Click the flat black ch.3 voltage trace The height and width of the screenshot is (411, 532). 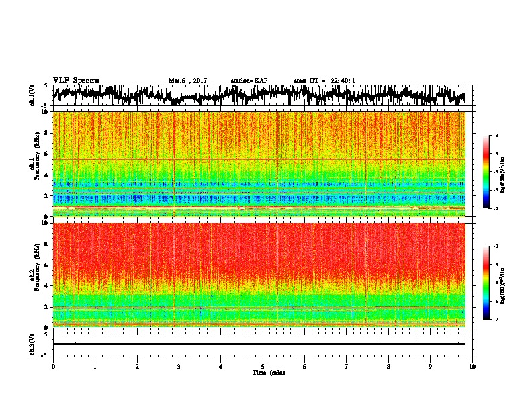tap(259, 344)
